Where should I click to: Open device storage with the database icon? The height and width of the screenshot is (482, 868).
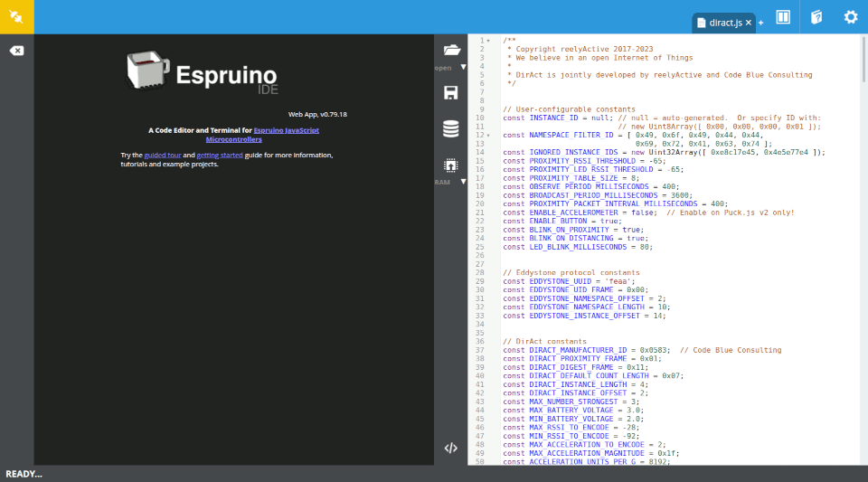tap(450, 129)
